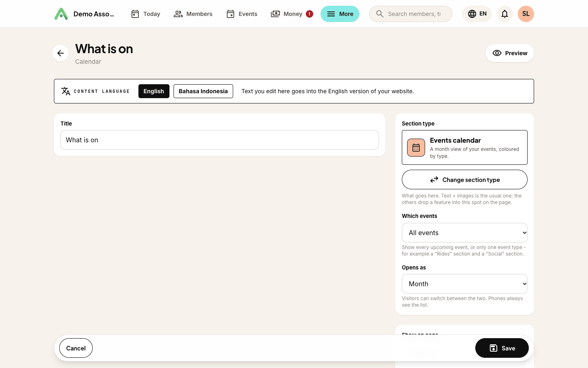
Task: Select the Events calendar section card
Action: [465, 148]
